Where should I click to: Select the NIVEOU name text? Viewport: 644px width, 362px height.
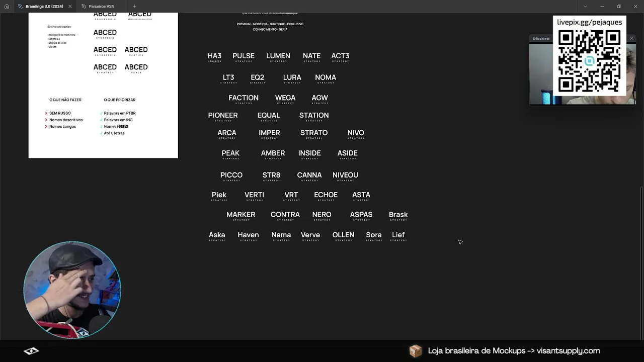pos(345,175)
